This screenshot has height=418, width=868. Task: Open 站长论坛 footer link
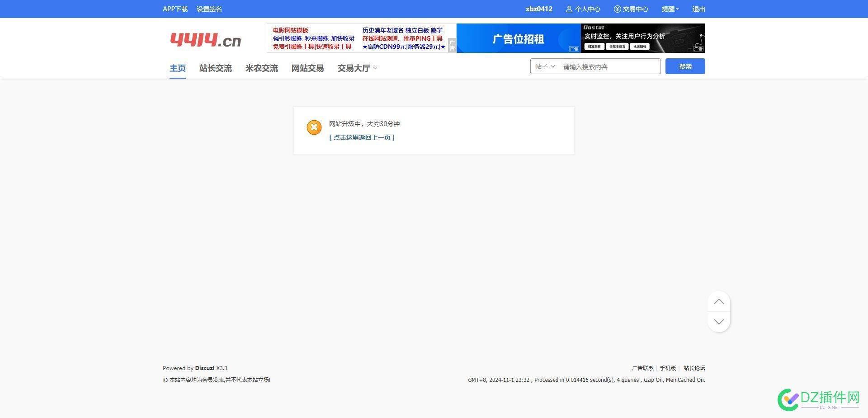694,368
